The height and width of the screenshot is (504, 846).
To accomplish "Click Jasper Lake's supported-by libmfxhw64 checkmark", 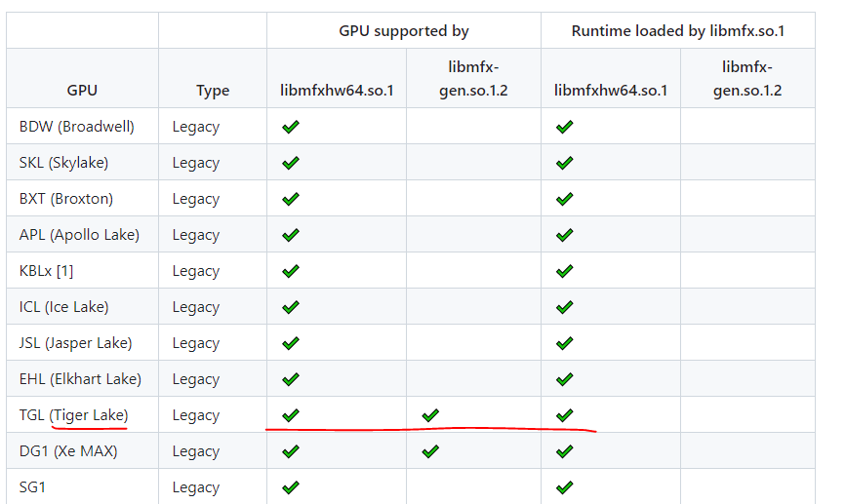I will click(x=290, y=344).
